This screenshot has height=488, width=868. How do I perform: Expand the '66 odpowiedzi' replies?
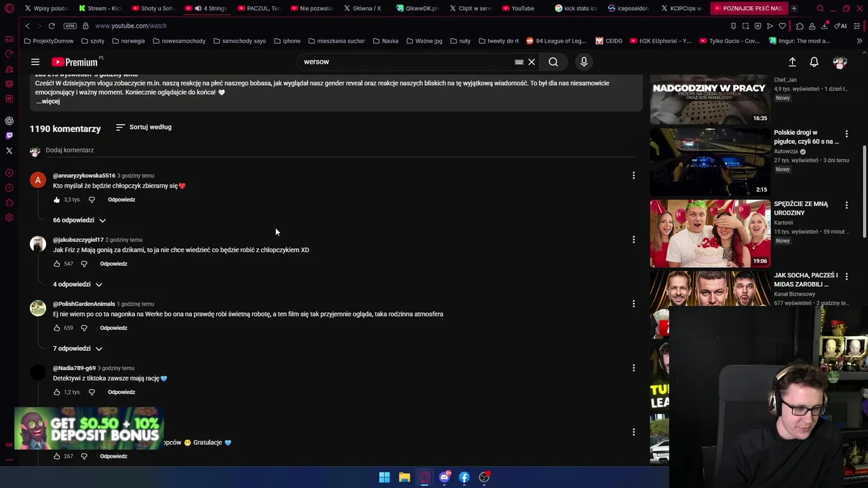79,220
